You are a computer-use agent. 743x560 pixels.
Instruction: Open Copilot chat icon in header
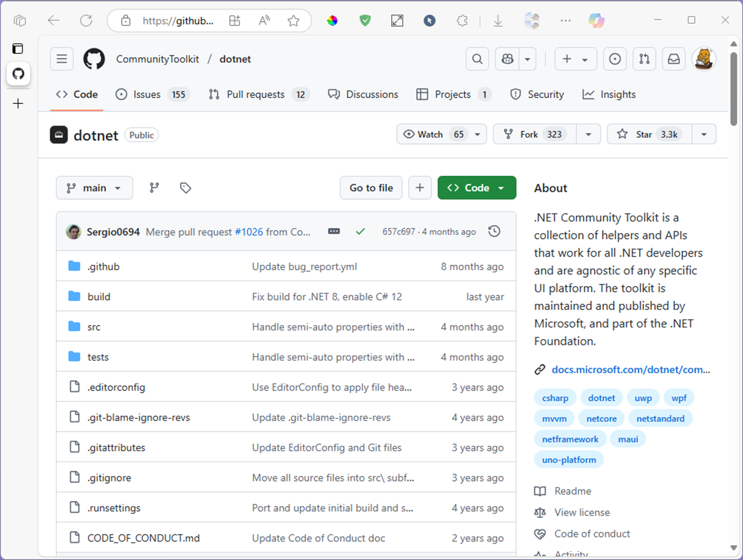click(508, 59)
